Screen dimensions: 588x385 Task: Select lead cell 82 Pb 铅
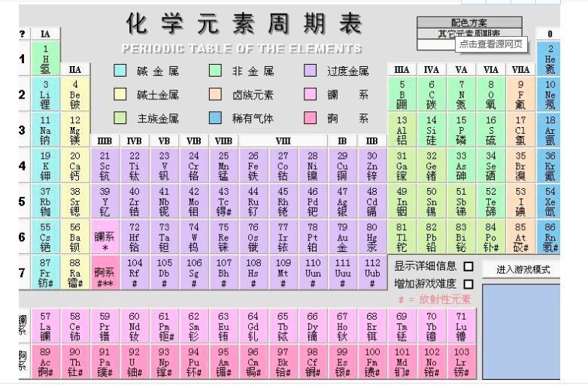[432, 237]
